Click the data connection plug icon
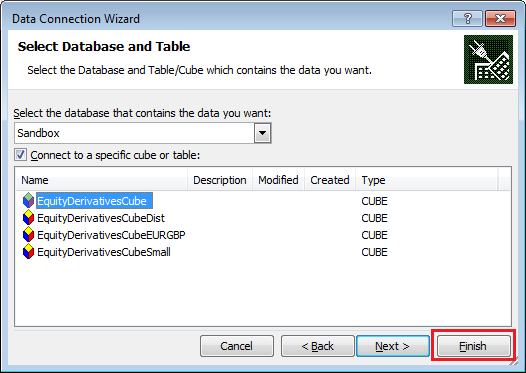Screen dimensions: 526x373 click(488, 59)
